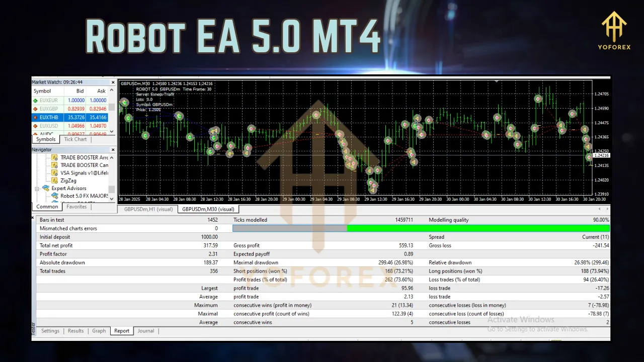Click the arrow icon beside EUXTHB
This screenshot has width=644, height=362.
pos(36,117)
